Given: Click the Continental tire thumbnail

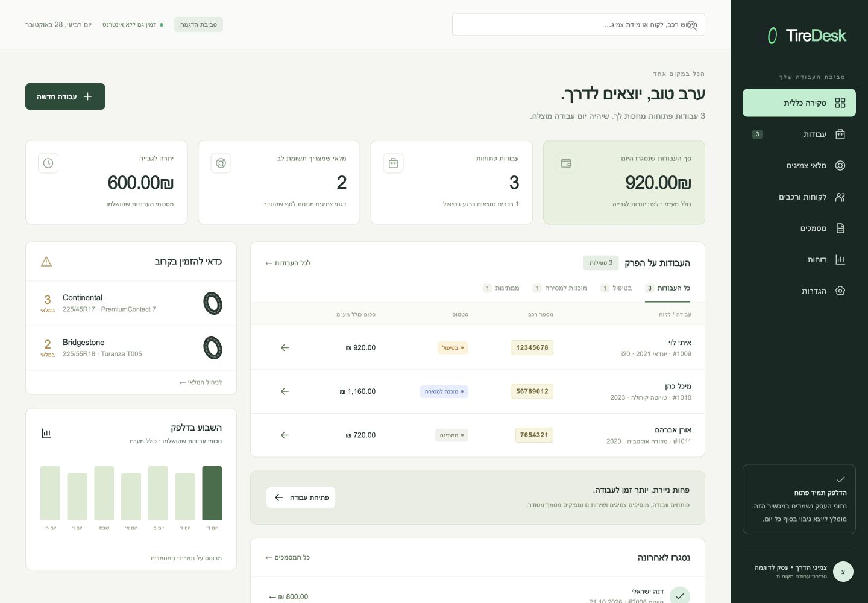Looking at the screenshot, I should pyautogui.click(x=213, y=303).
